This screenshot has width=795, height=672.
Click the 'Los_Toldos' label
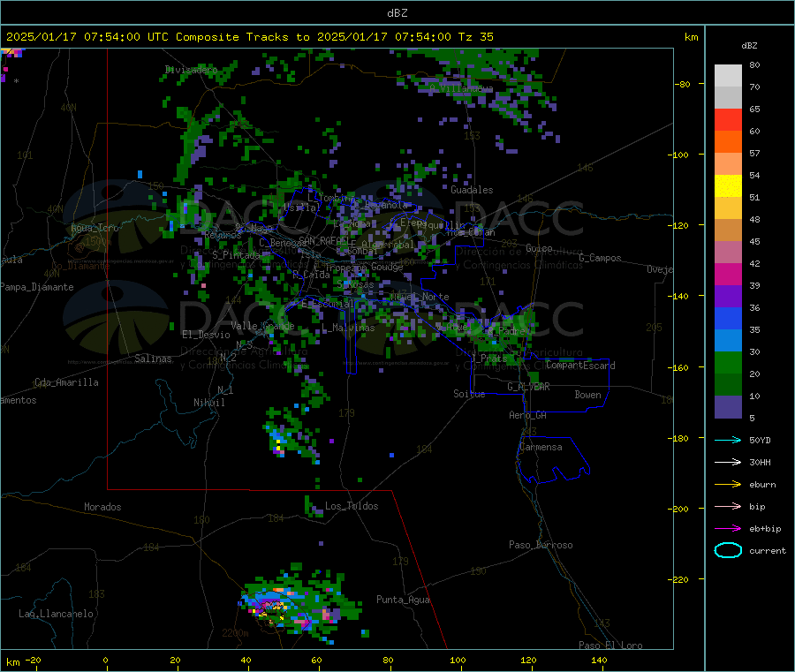coord(352,506)
